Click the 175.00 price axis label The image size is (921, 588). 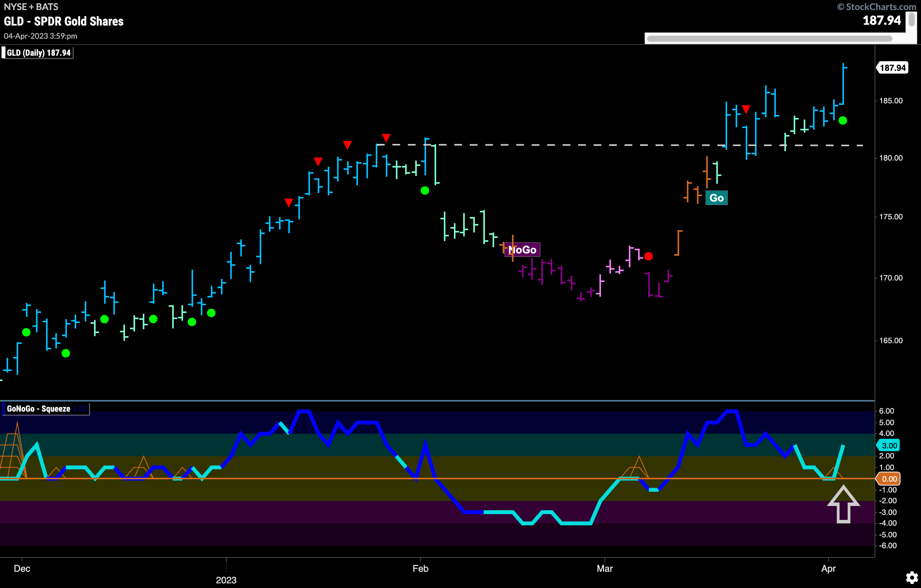[x=891, y=217]
